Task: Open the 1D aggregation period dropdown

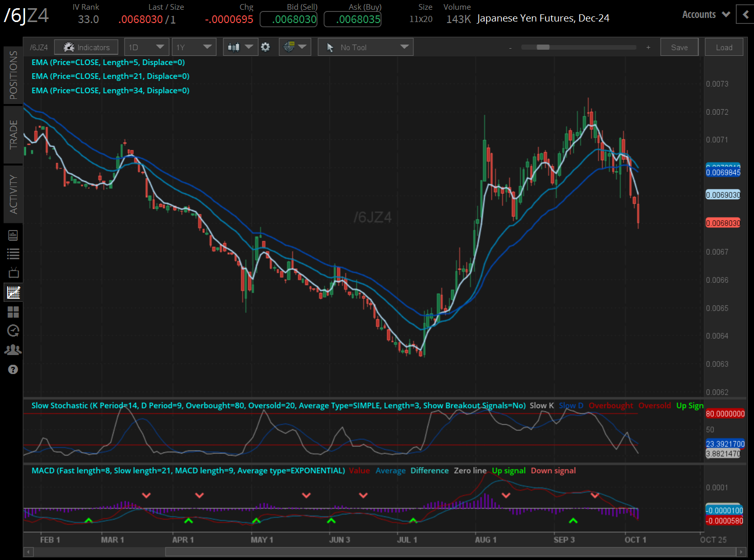Action: pos(146,47)
